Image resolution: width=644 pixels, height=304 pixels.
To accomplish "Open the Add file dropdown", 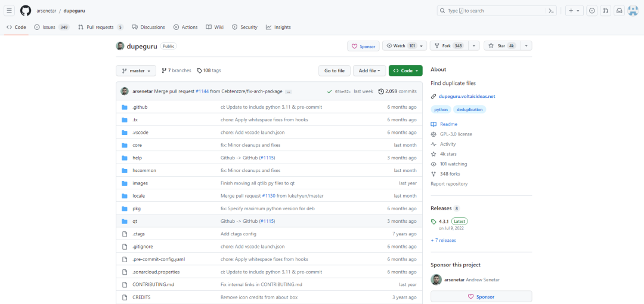I will (369, 70).
